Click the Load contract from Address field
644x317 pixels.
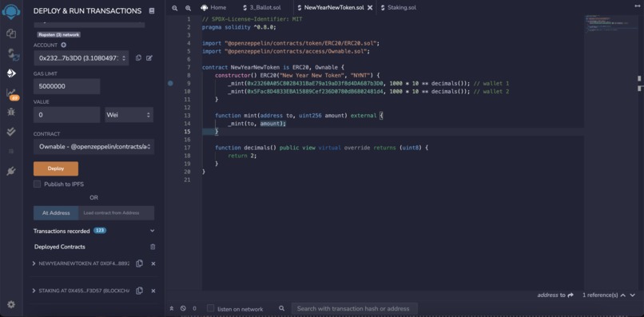[116, 212]
